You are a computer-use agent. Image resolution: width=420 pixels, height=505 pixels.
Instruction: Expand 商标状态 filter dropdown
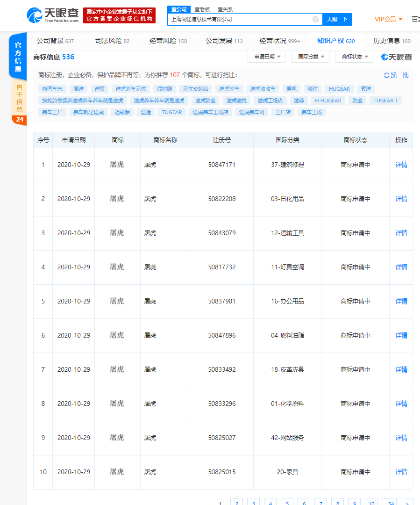pyautogui.click(x=354, y=57)
